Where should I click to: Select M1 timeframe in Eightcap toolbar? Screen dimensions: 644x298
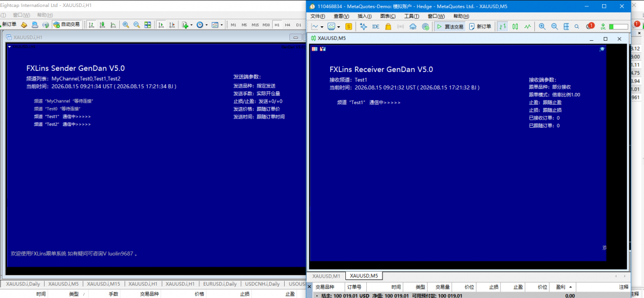(x=233, y=25)
